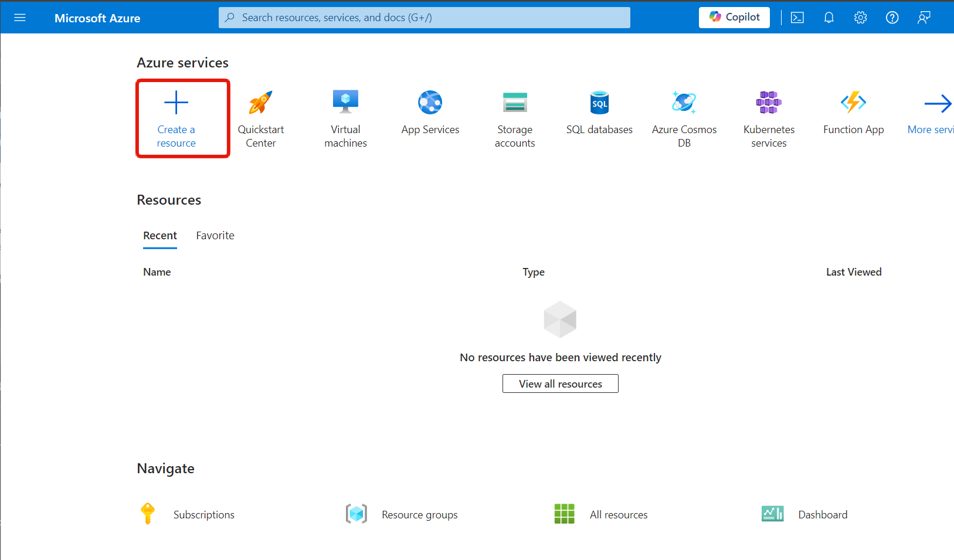Screen dimensions: 954x560
Task: Open Quickstart Center rocket icon
Action: (x=260, y=103)
